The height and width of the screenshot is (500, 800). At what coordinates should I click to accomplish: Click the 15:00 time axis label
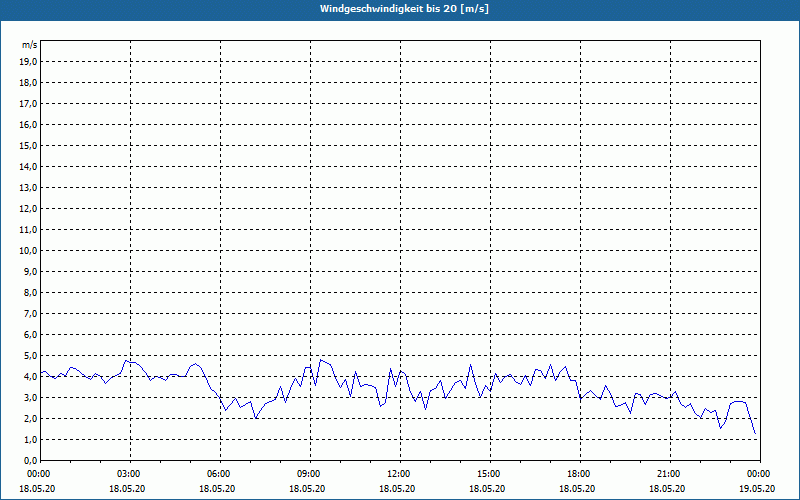click(490, 474)
